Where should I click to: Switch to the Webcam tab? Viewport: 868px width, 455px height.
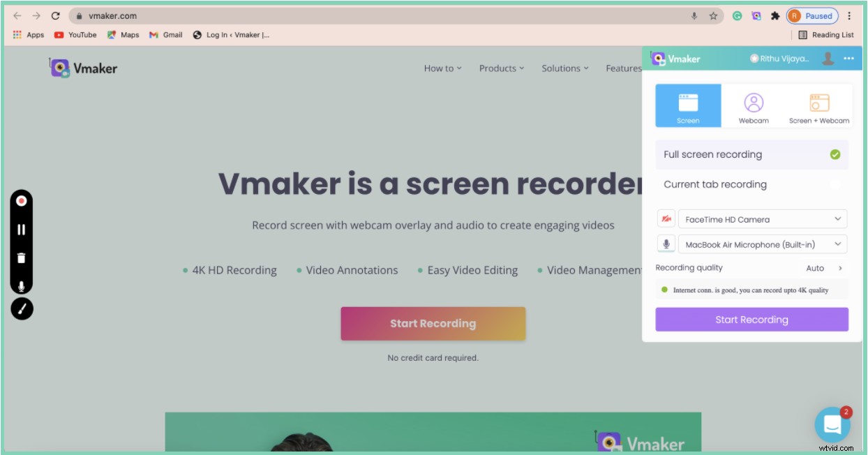(755, 105)
